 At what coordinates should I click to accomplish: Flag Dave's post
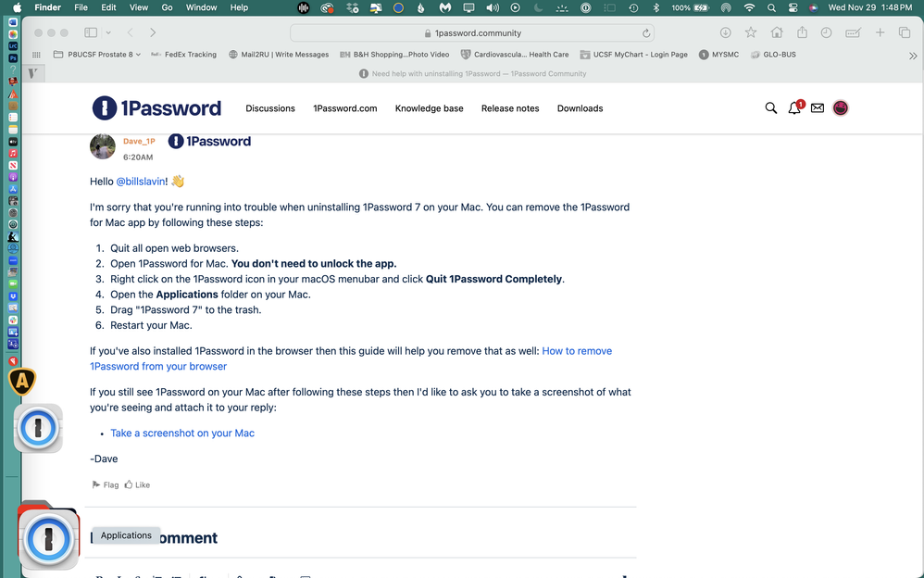(105, 484)
